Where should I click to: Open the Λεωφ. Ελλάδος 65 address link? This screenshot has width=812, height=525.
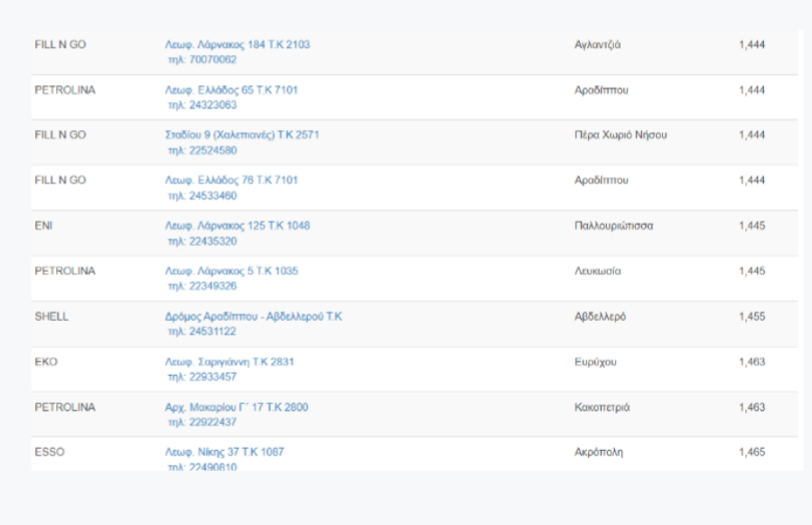click(231, 89)
